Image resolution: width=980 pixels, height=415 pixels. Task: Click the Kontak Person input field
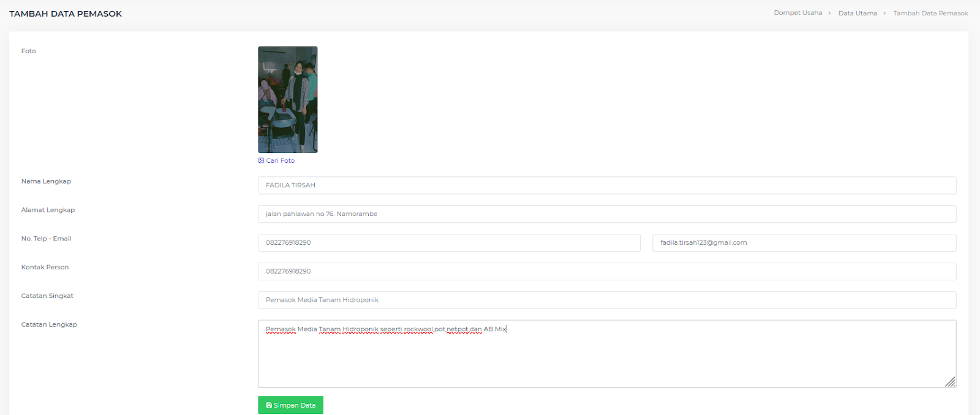point(607,271)
